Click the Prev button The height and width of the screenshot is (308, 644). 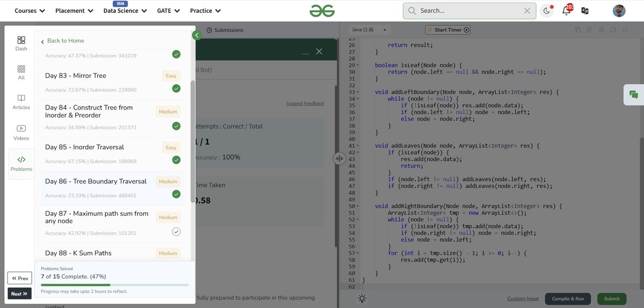pyautogui.click(x=19, y=278)
